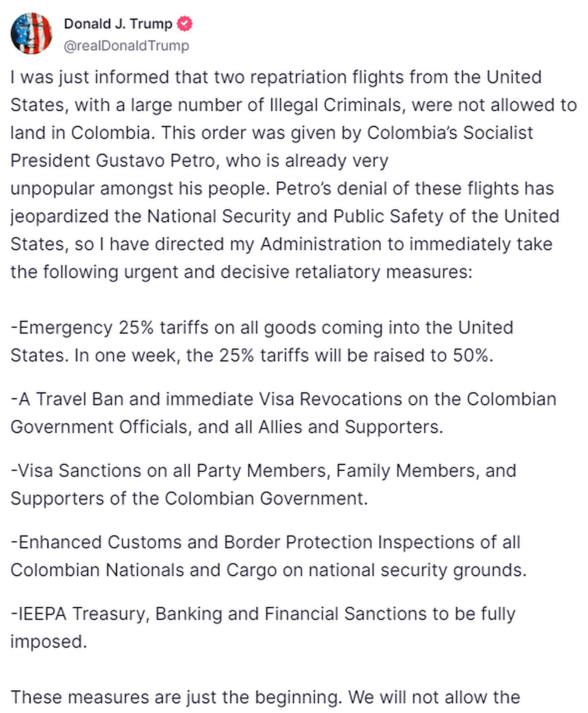Click the verified badge beside Donald J. Trump
The image size is (588, 713).
tap(184, 24)
